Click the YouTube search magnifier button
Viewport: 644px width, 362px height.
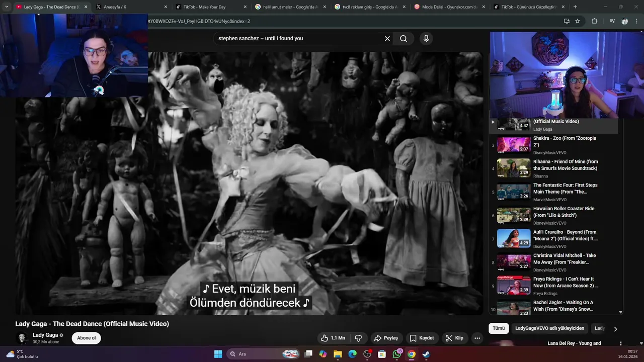tap(404, 38)
